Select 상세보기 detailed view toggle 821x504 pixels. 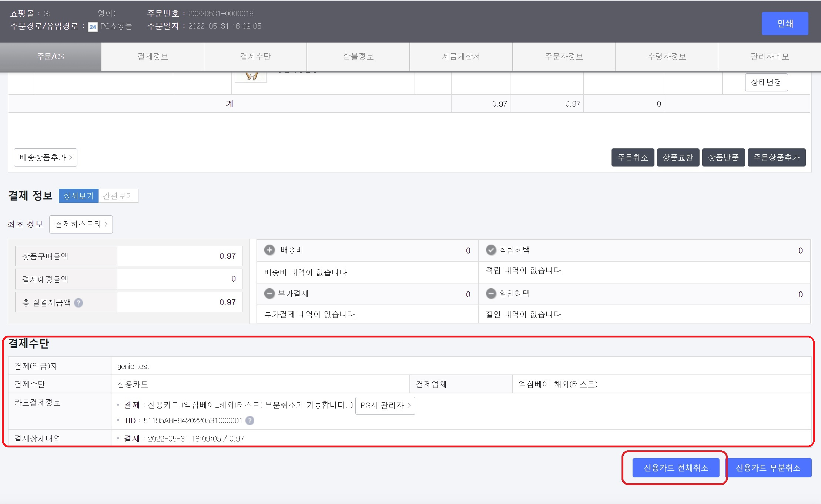(x=78, y=196)
